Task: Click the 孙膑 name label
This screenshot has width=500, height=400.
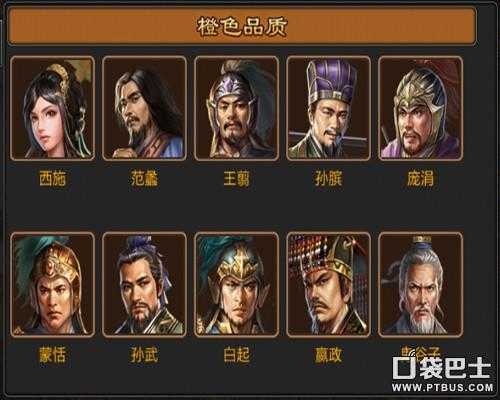Action: (x=328, y=179)
